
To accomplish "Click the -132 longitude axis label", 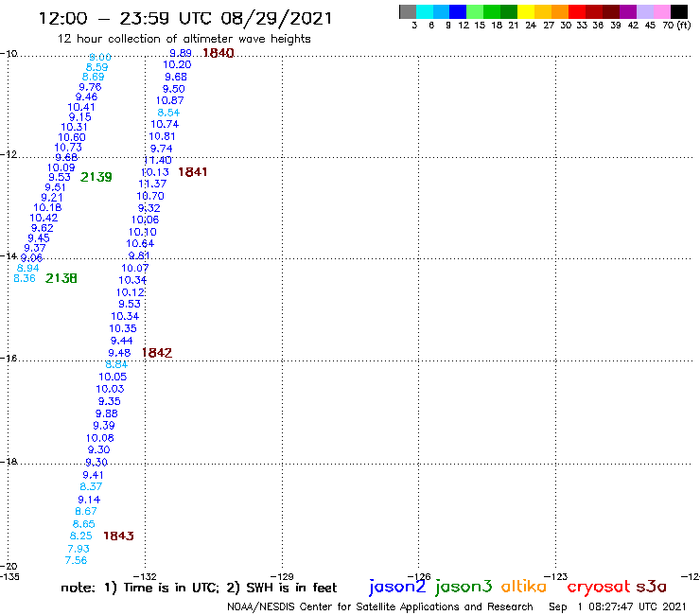I will (x=145, y=576).
